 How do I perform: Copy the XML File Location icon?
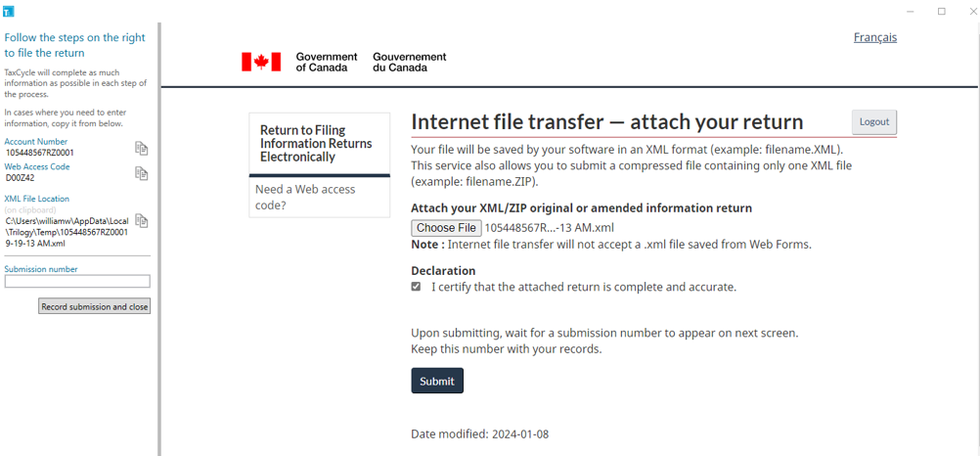(142, 221)
